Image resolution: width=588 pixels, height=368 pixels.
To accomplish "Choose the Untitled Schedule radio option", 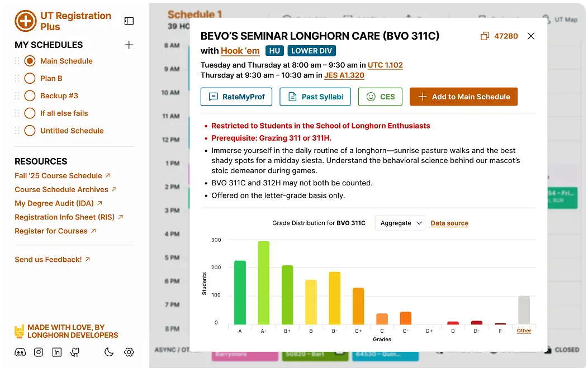I will (30, 131).
